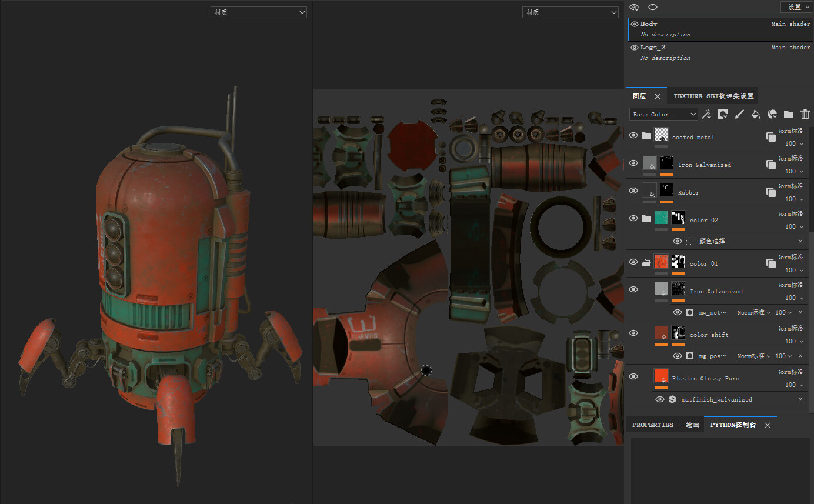Click the orange opacity slider under color shift
This screenshot has width=814, height=504.
point(661,343)
